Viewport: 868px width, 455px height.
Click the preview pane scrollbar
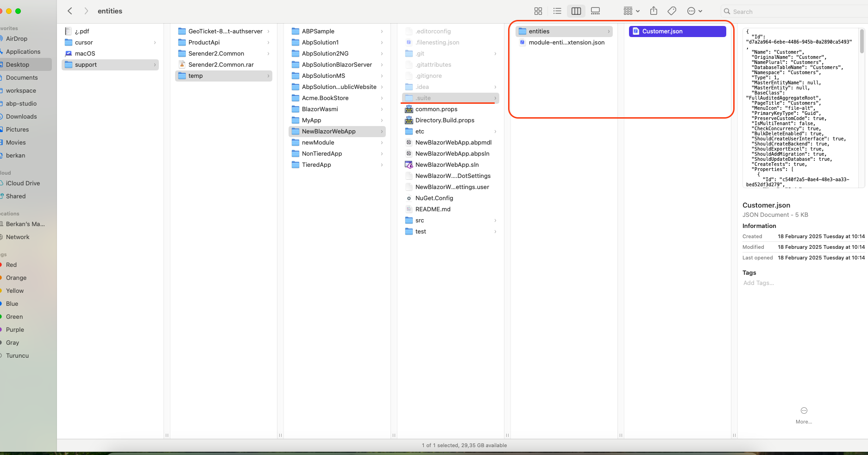pyautogui.click(x=862, y=42)
